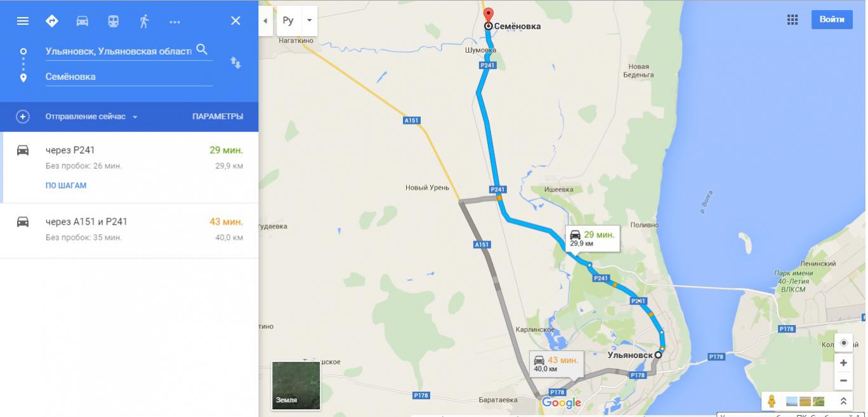Show my current location
The width and height of the screenshot is (868, 417).
click(x=843, y=343)
